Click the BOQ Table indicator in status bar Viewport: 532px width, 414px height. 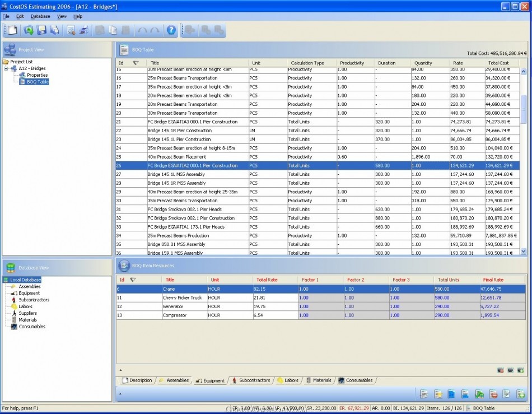click(x=480, y=408)
